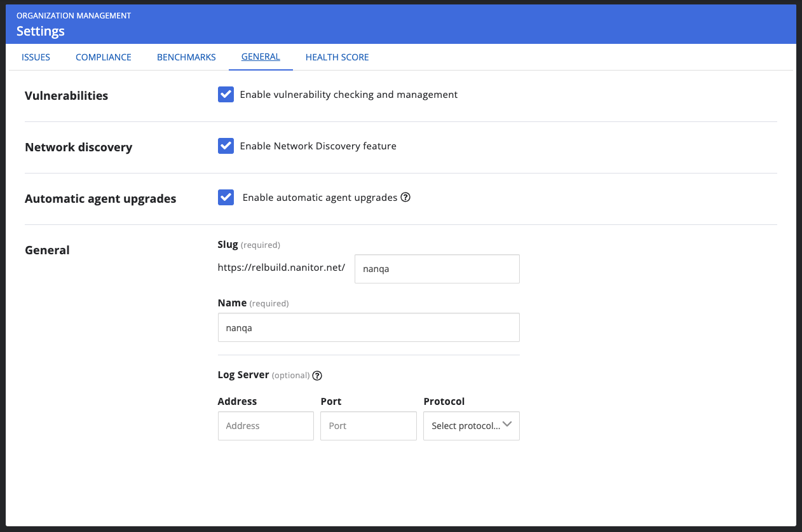
Task: Open the Health Score tab
Action: click(337, 57)
